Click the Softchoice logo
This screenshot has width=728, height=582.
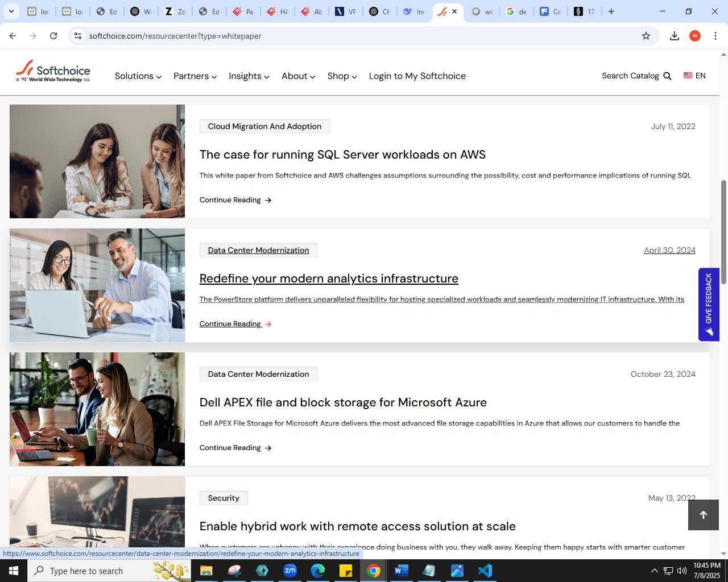pos(53,71)
